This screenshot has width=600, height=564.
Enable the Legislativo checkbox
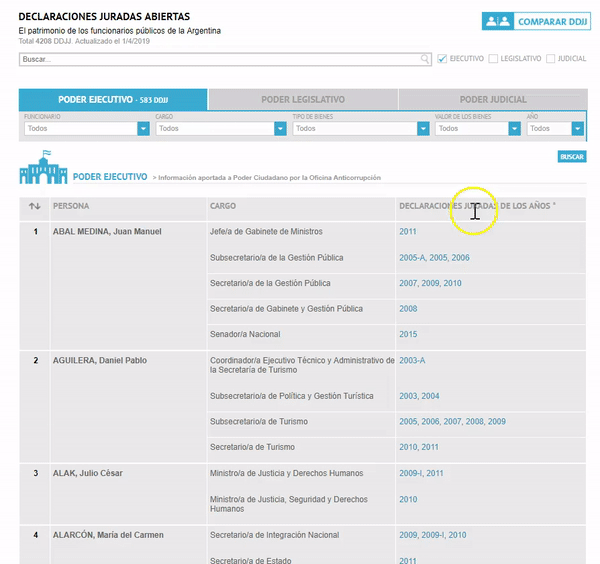[493, 59]
